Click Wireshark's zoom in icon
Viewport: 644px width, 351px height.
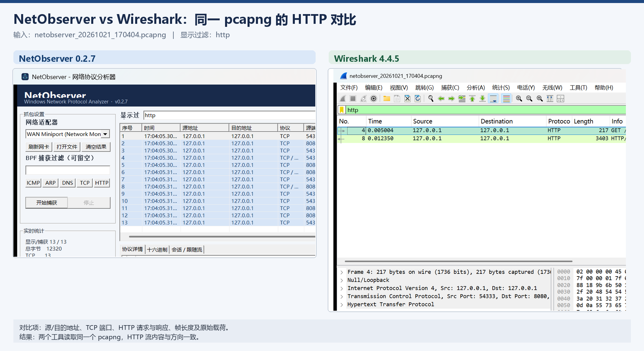coord(519,99)
